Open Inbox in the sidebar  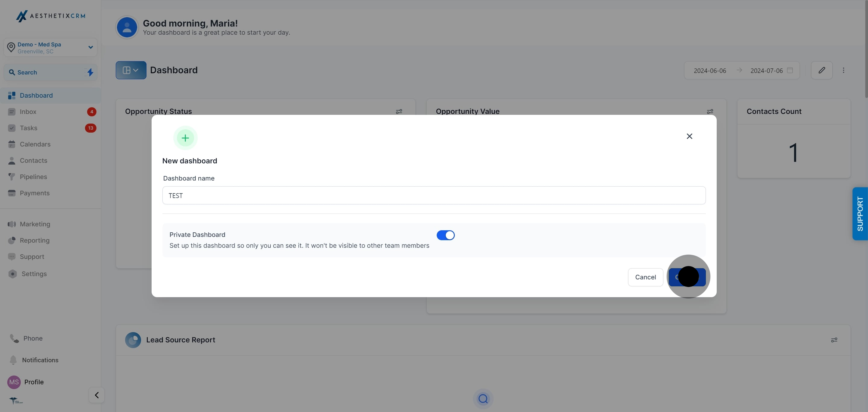click(x=51, y=112)
